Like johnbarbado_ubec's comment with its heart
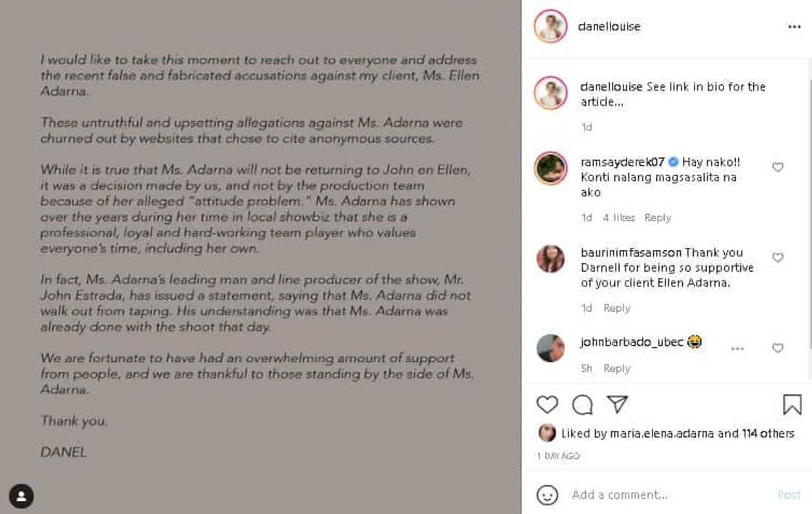Screen dimensions: 812x514 coord(778,349)
